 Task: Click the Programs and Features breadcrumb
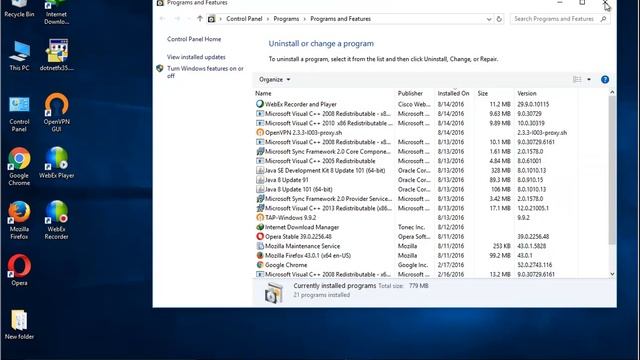(x=340, y=19)
